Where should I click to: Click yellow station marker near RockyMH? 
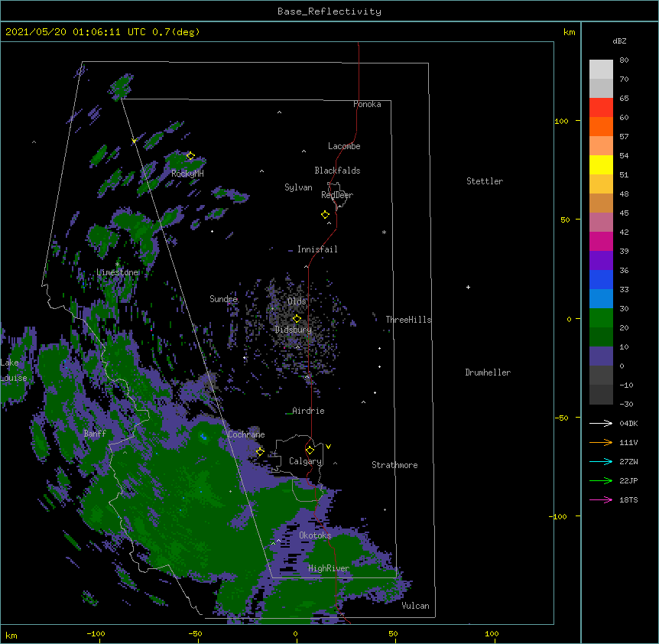tap(190, 156)
